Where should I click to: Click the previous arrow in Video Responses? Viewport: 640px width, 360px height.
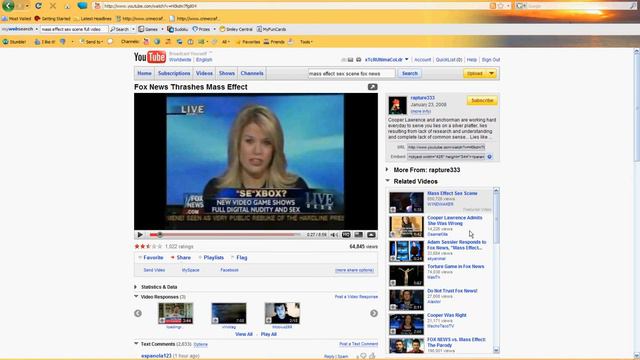[138, 313]
